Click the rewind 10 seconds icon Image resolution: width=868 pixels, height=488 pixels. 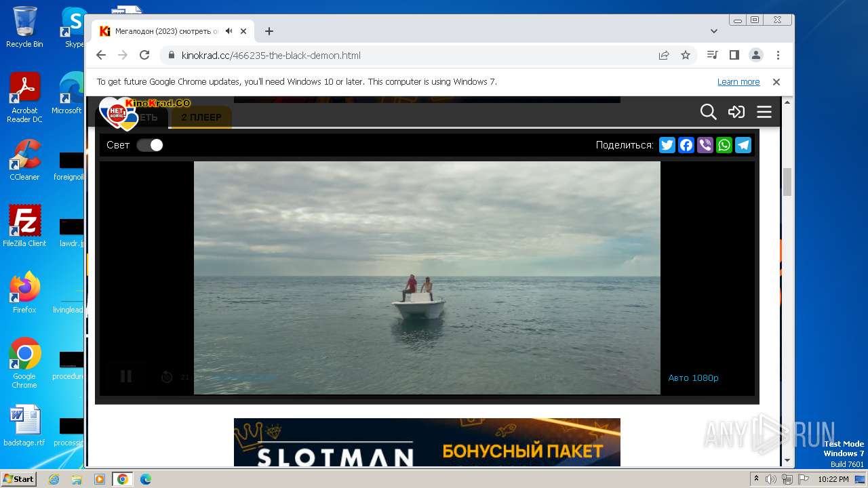[x=167, y=378]
